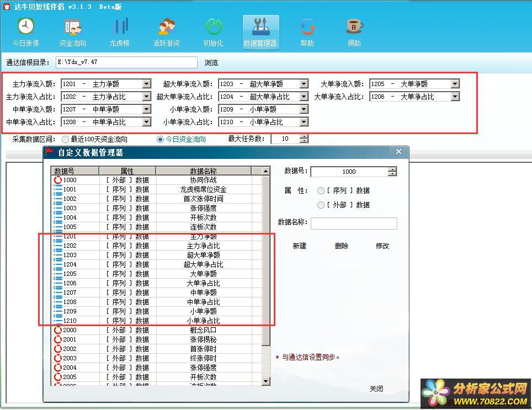
Task: Click the data list vertical scrollbar thumb
Action: [266, 260]
